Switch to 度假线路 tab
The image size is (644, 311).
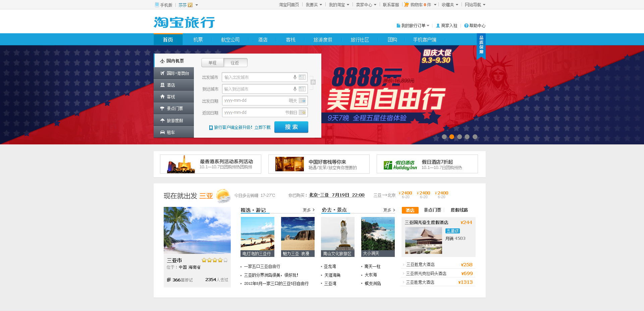[459, 210]
